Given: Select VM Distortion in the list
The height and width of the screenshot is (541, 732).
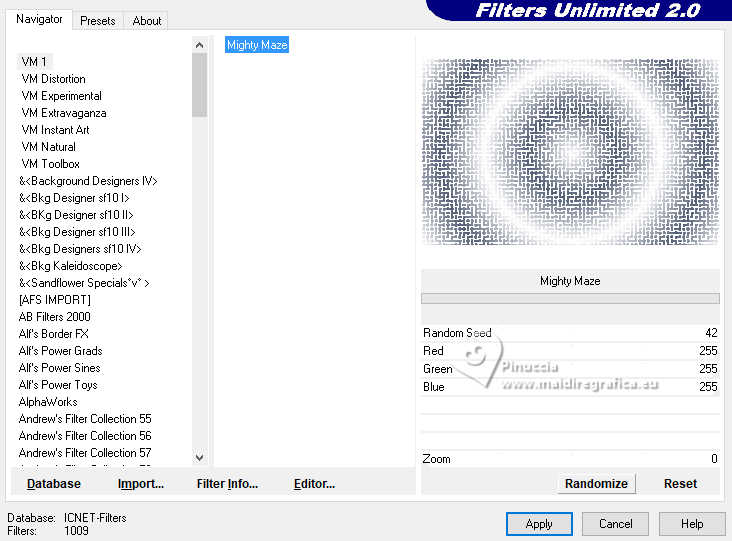Looking at the screenshot, I should coord(54,79).
